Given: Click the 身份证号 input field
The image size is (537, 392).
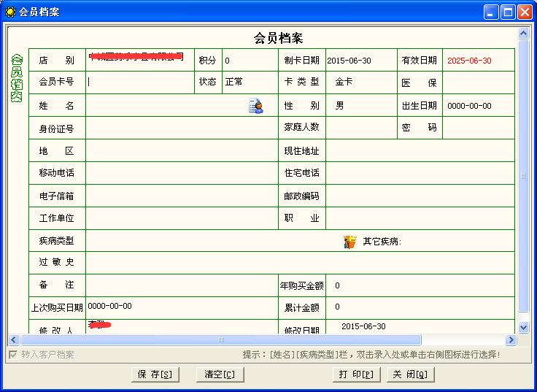Looking at the screenshot, I should click(x=180, y=128).
